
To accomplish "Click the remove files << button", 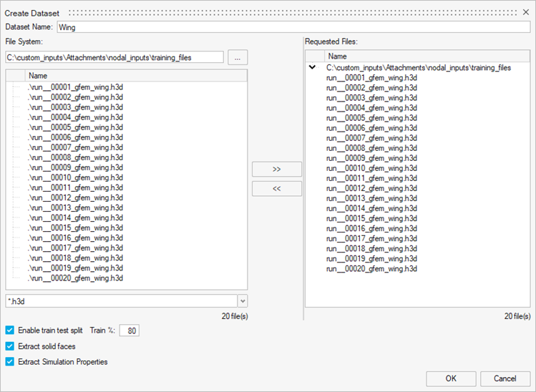I will [x=277, y=189].
